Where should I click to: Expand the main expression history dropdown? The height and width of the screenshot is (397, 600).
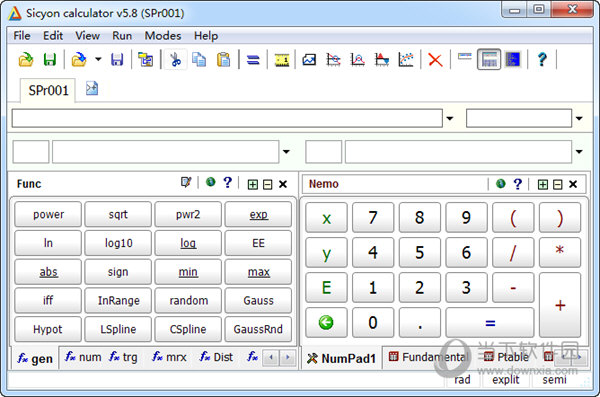click(x=450, y=119)
